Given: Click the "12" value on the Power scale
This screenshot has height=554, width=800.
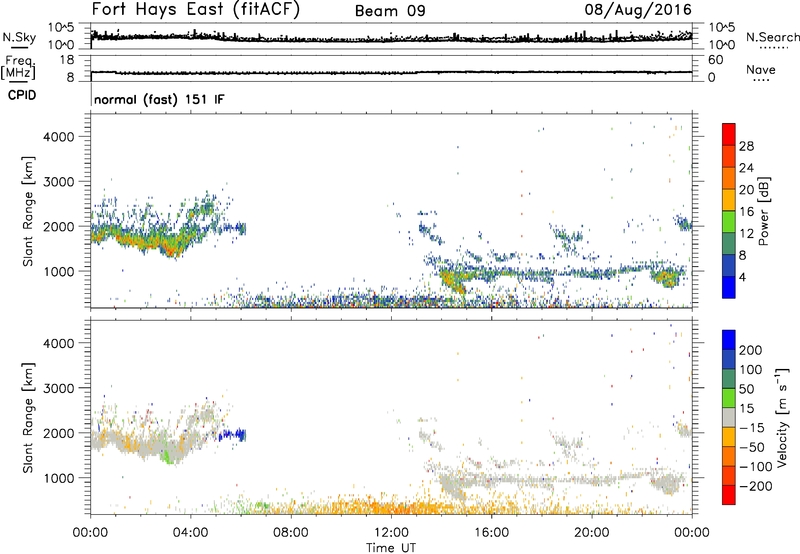Looking at the screenshot, I should point(746,233).
